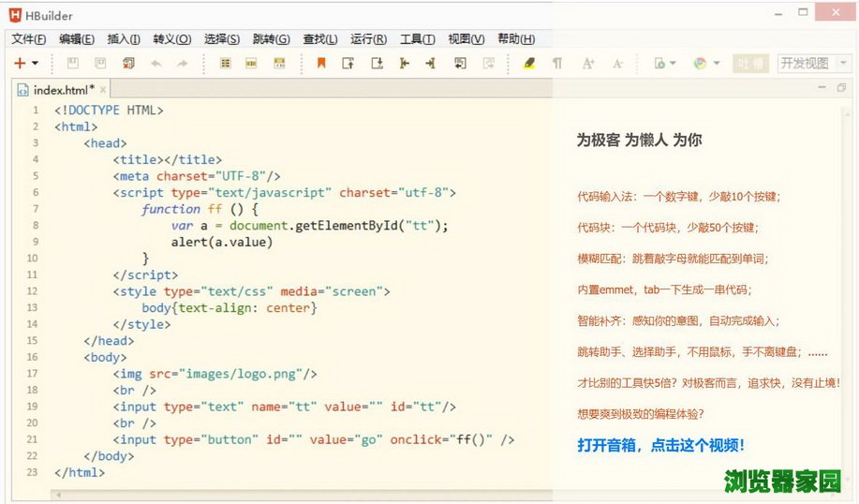
Task: Click the yellow highlighter marker icon
Action: pos(529,64)
